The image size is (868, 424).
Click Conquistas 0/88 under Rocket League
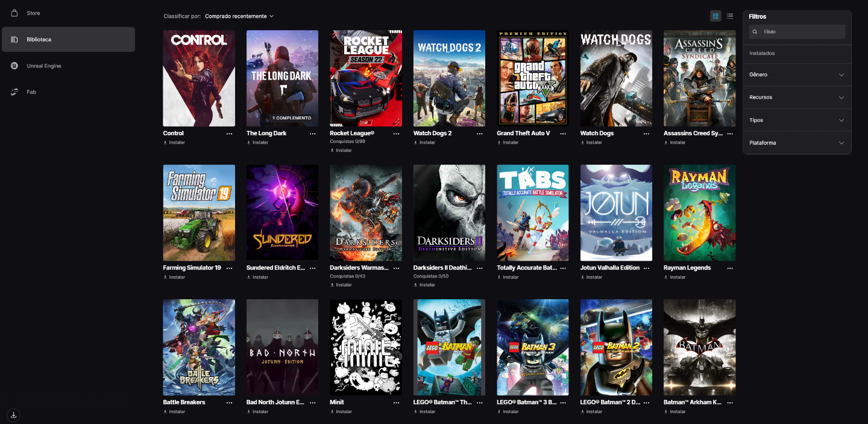point(348,142)
